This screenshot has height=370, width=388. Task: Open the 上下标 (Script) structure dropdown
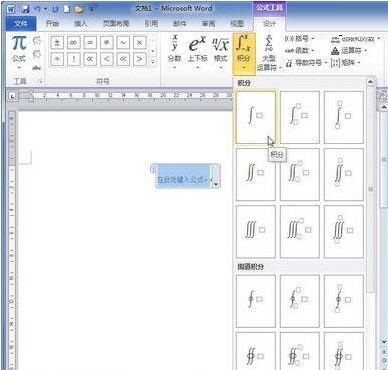[198, 52]
